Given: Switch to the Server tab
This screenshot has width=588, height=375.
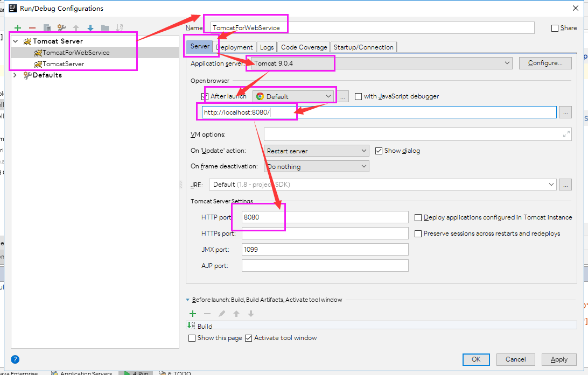Looking at the screenshot, I should [200, 46].
